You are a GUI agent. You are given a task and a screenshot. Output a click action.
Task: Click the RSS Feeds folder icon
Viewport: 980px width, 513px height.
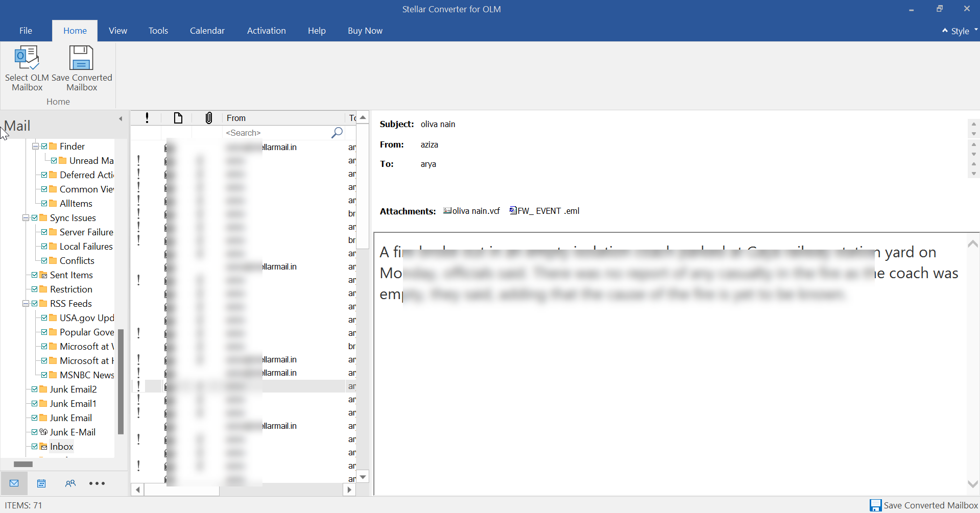43,304
